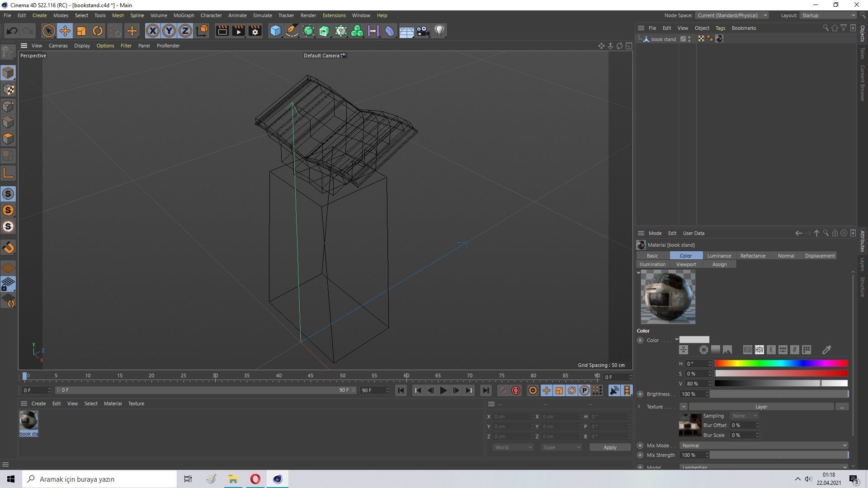The image size is (868, 488).
Task: Toggle Autokeying
Action: point(516,390)
